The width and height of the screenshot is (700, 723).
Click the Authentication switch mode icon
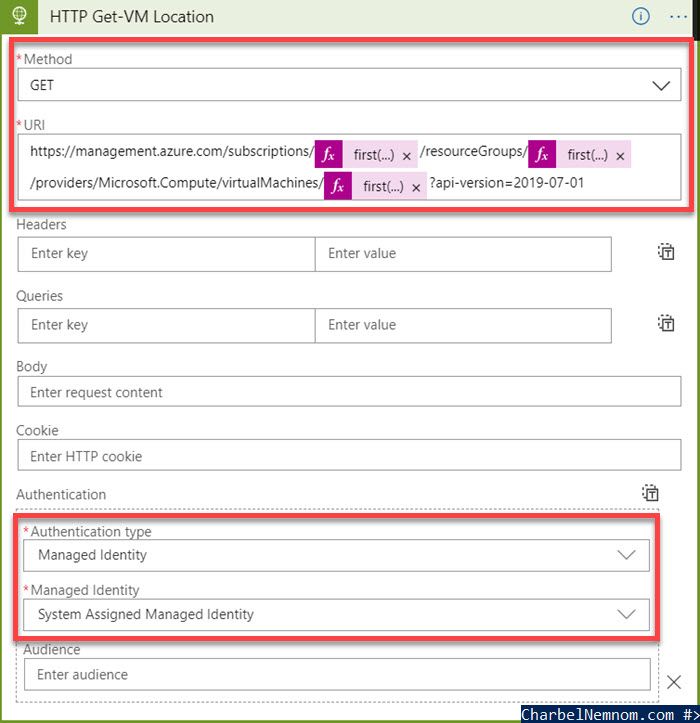(x=651, y=493)
